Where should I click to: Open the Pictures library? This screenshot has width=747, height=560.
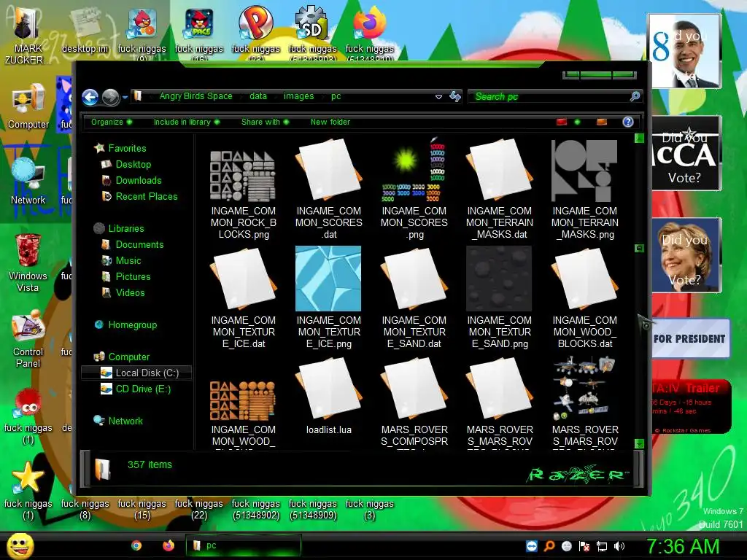[x=133, y=276]
